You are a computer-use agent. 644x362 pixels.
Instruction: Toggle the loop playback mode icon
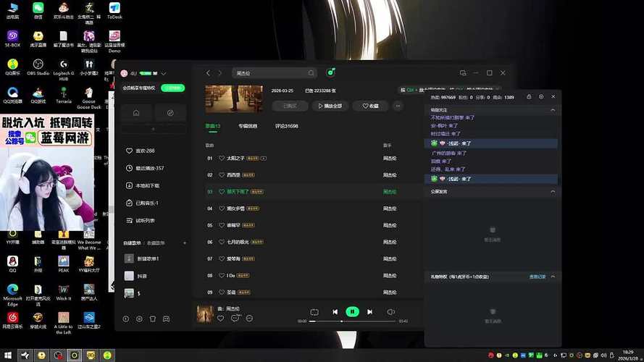coord(314,312)
